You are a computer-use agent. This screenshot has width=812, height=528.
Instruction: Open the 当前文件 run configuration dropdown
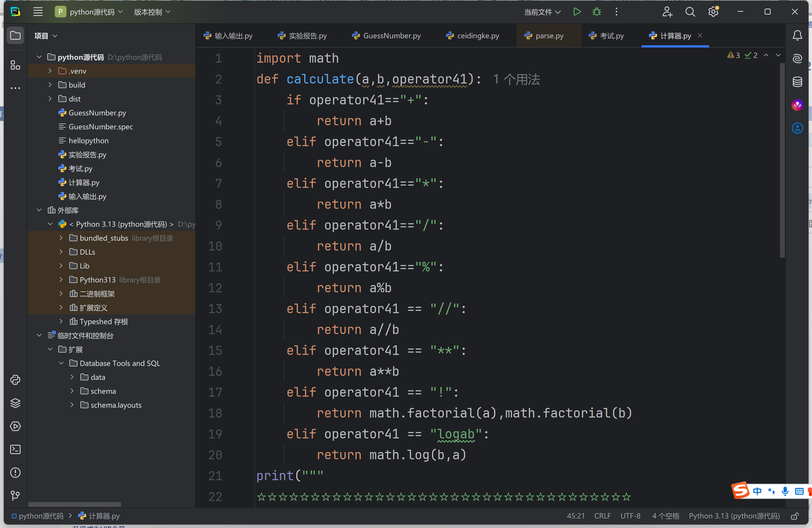542,12
